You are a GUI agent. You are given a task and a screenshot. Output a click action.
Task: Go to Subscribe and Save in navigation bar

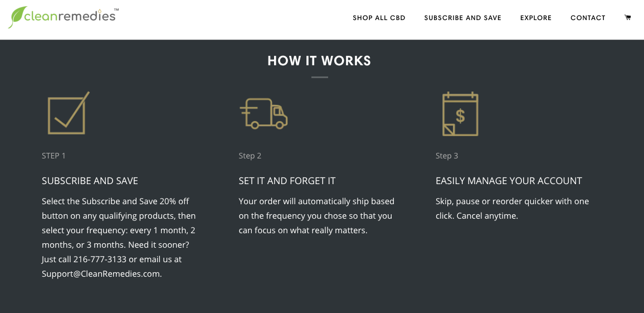(x=462, y=18)
